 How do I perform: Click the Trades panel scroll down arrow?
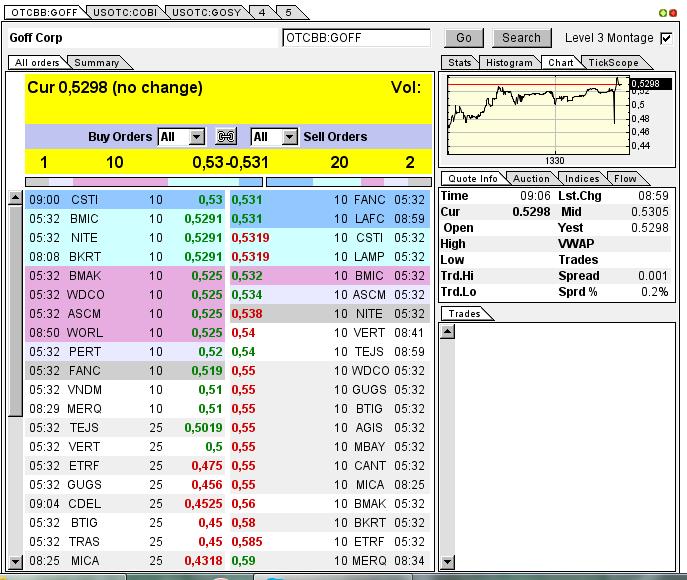(447, 562)
